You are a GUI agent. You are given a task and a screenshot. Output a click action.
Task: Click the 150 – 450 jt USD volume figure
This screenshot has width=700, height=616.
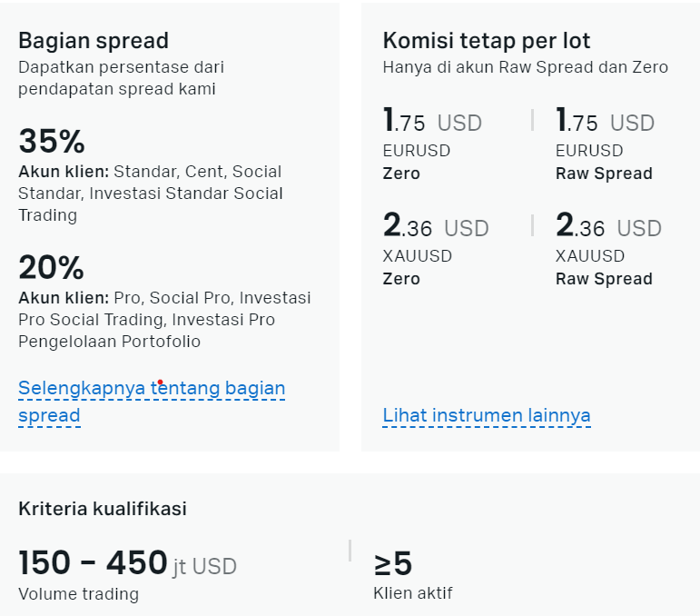pos(127,562)
